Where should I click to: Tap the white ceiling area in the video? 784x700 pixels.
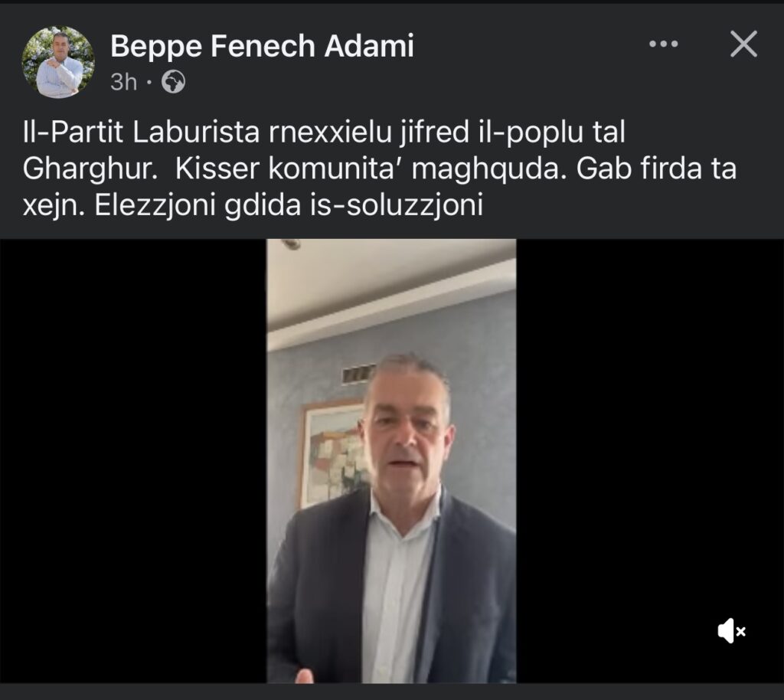[x=390, y=280]
